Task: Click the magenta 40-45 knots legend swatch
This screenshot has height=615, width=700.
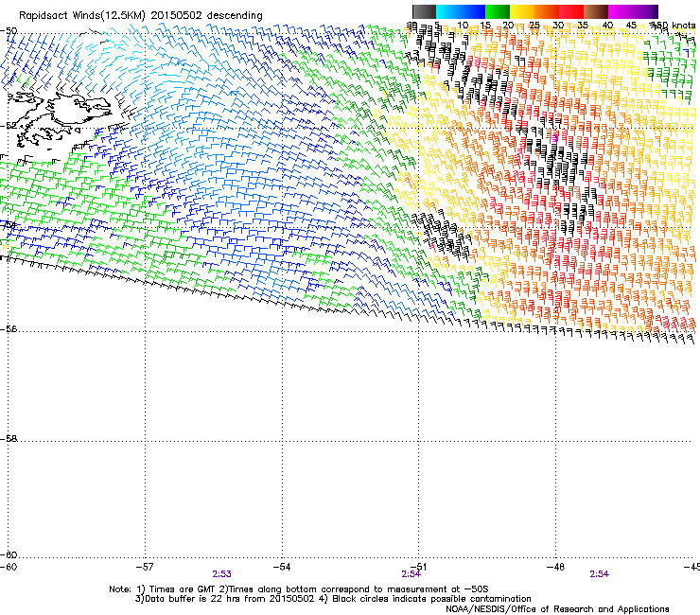Action: (621, 11)
